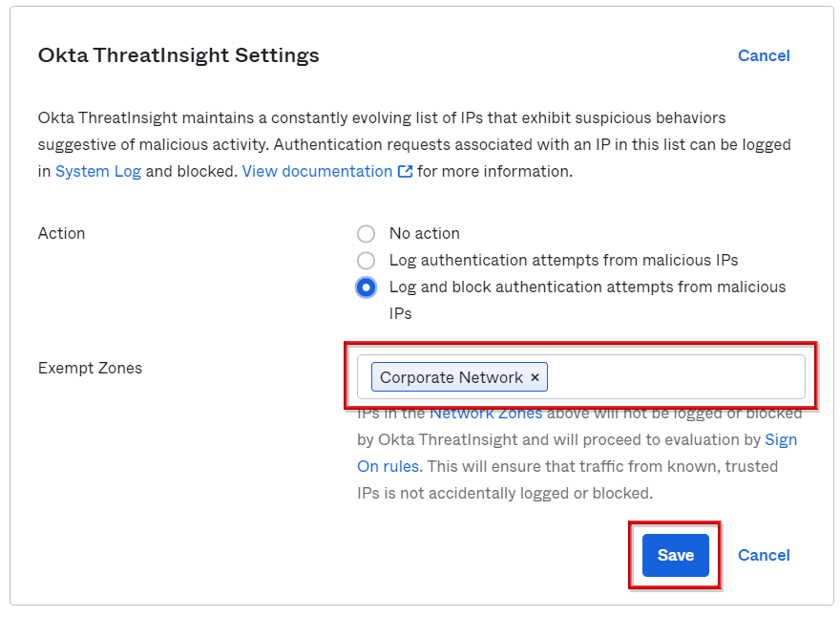Open the System Log link
Image resolution: width=840 pixels, height=617 pixels.
pos(98,172)
